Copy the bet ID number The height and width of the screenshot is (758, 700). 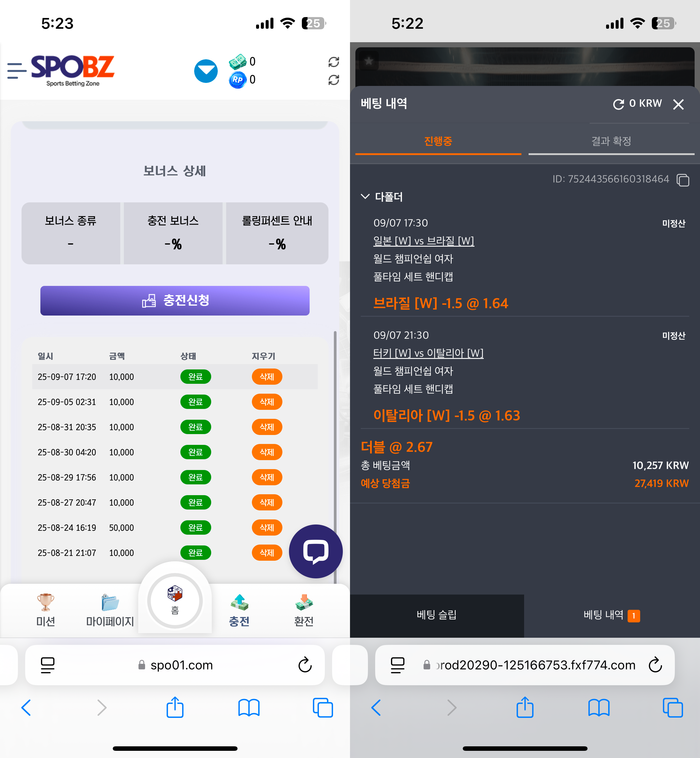pyautogui.click(x=683, y=180)
